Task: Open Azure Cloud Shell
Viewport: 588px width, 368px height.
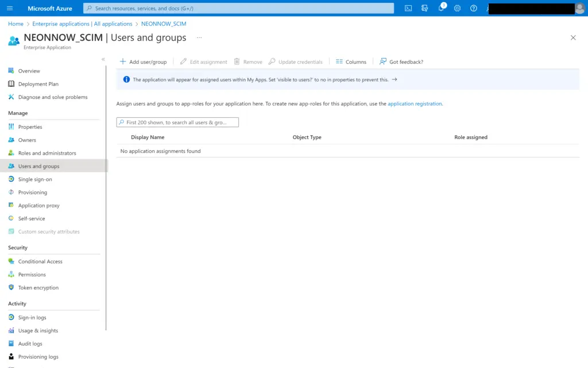Action: [408, 8]
